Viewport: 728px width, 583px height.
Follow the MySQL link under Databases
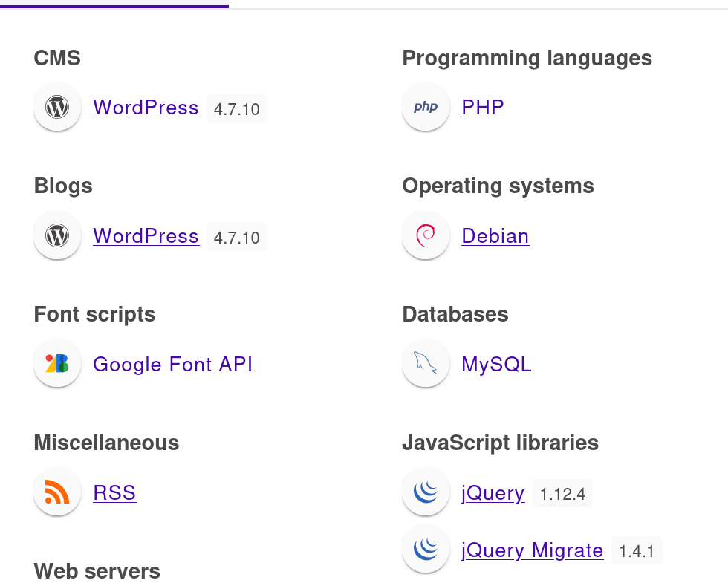(497, 365)
